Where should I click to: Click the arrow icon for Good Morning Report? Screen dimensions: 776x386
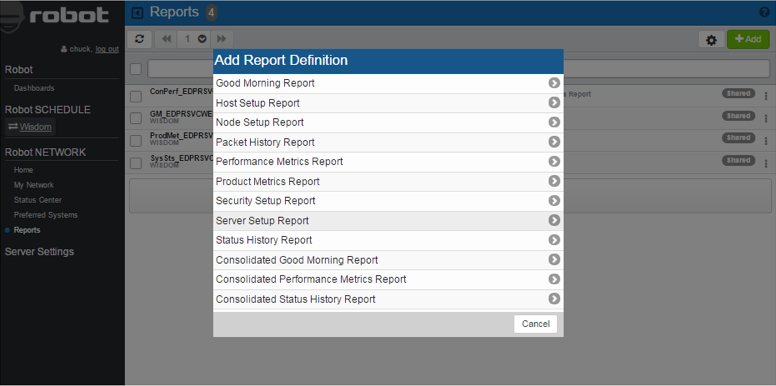pyautogui.click(x=554, y=83)
